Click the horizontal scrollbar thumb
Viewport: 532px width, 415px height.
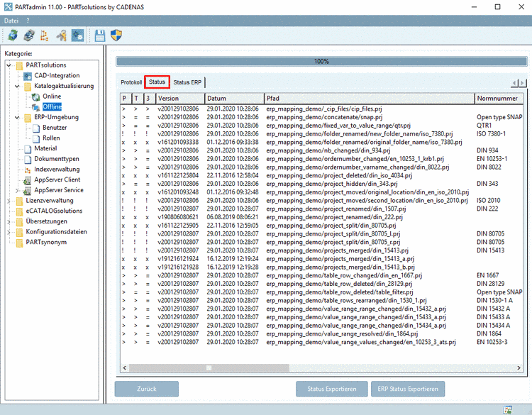click(x=209, y=368)
